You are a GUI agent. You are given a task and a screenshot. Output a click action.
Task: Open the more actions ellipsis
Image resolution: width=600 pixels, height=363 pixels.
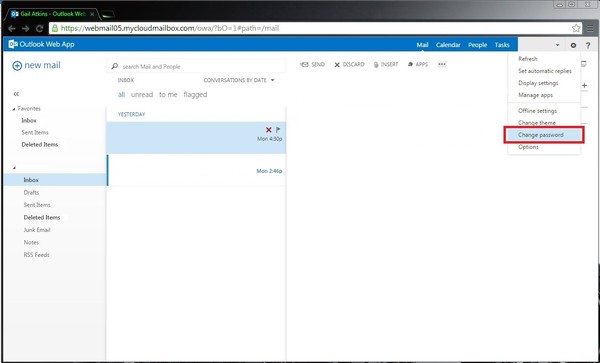(x=442, y=64)
